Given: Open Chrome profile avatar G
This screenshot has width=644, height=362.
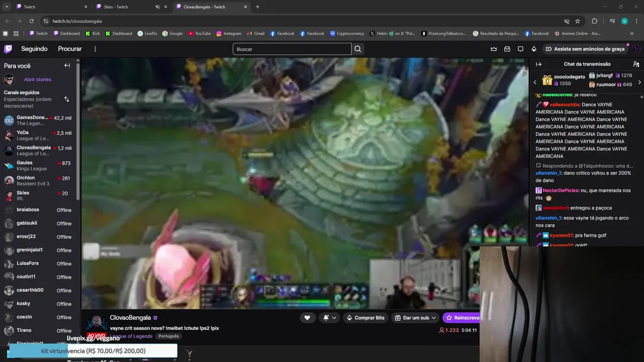Looking at the screenshot, I should pyautogui.click(x=624, y=21).
